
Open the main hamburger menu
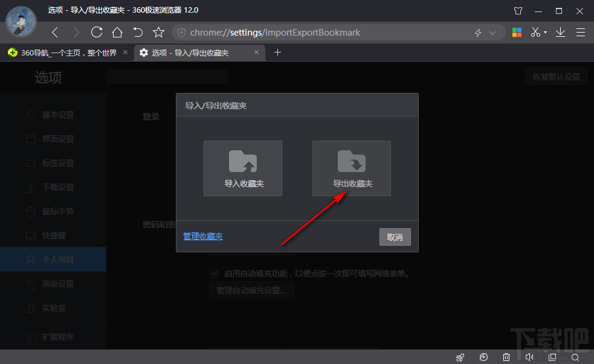(581, 33)
